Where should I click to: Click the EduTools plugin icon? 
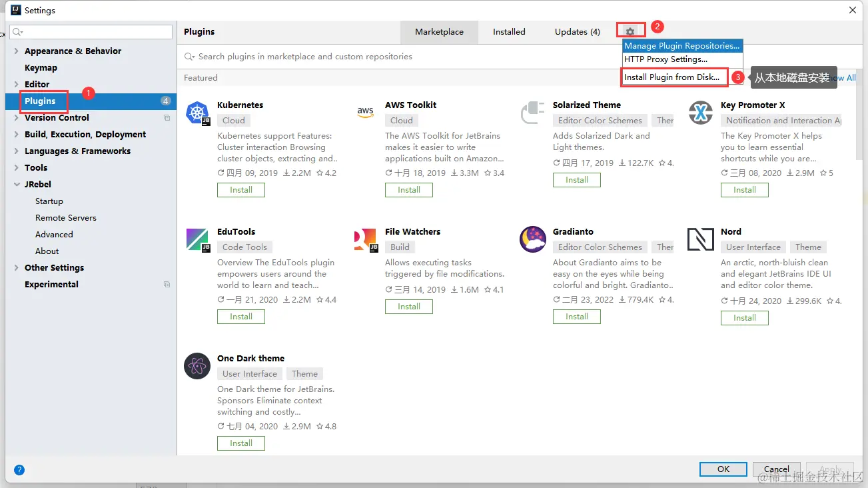click(198, 239)
